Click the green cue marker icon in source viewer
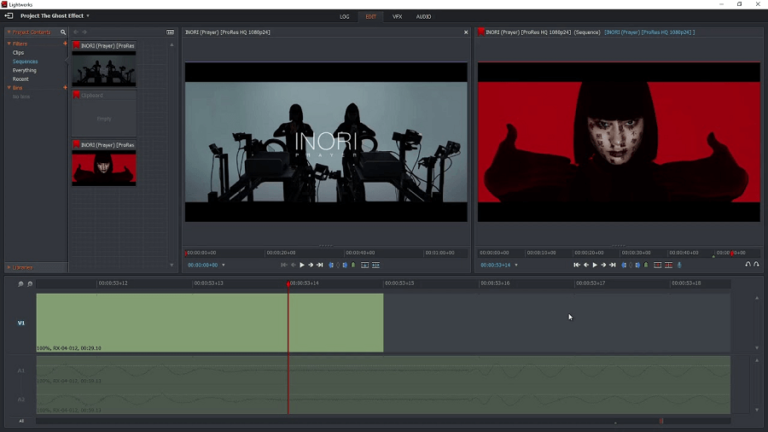 tap(353, 265)
